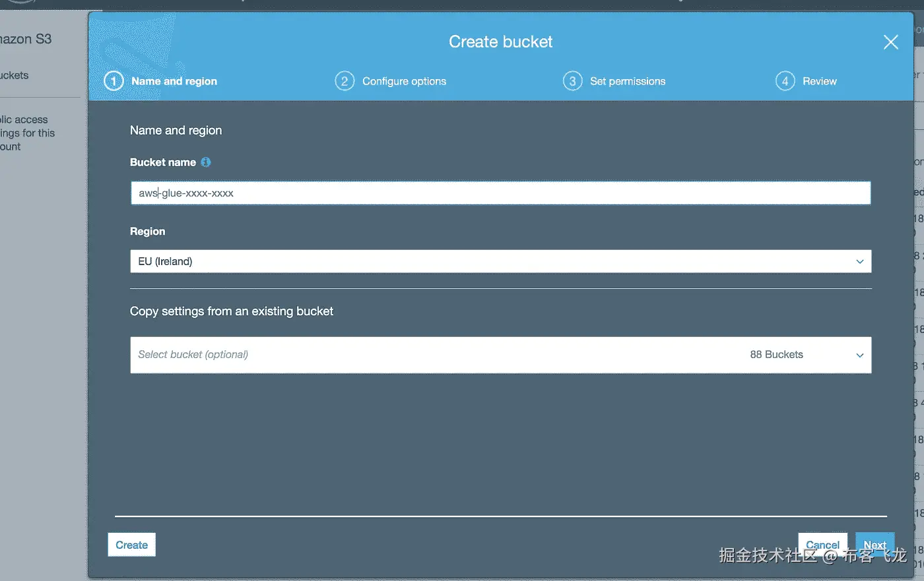Click the Next button
The height and width of the screenshot is (581, 924).
[x=875, y=545]
